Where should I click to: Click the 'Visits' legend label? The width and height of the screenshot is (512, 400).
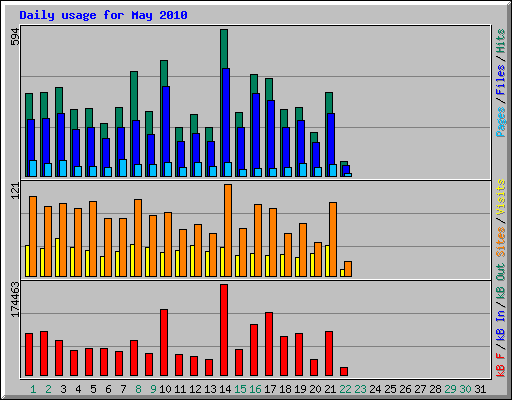pos(500,198)
